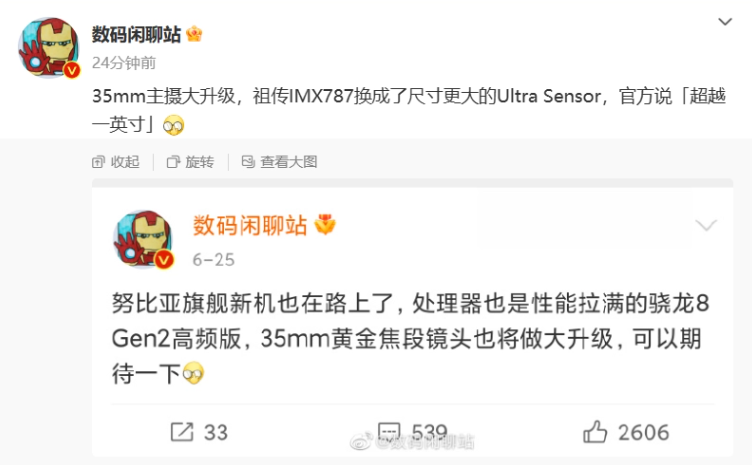This screenshot has width=752, height=465.
Task: Open the reposted post's Iron Man avatar
Action: click(x=143, y=239)
